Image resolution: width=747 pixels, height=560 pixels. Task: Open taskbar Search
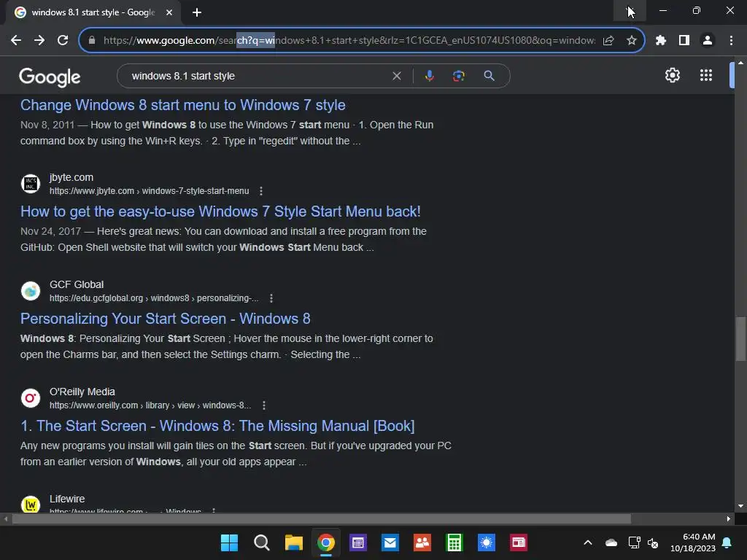(262, 542)
